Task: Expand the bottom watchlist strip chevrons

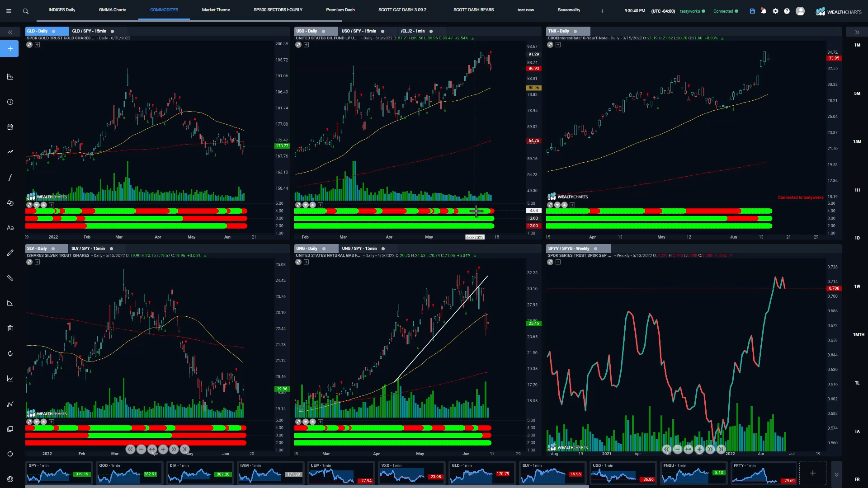Action: 836,474
